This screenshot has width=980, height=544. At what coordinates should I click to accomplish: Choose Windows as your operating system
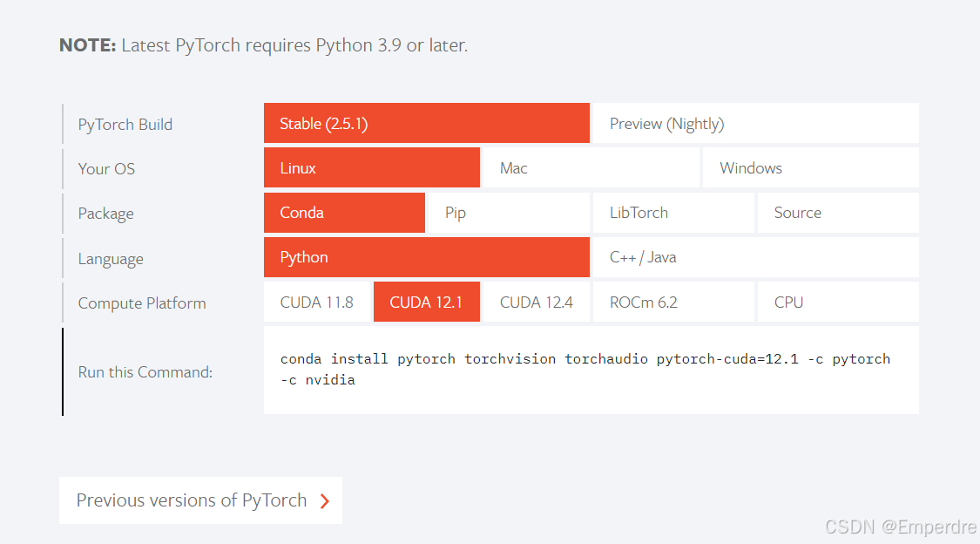[x=810, y=167]
